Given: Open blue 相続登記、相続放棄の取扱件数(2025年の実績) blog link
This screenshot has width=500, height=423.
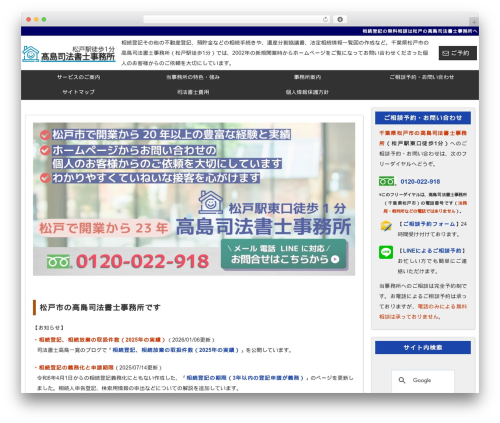Looking at the screenshot, I should (x=176, y=350).
